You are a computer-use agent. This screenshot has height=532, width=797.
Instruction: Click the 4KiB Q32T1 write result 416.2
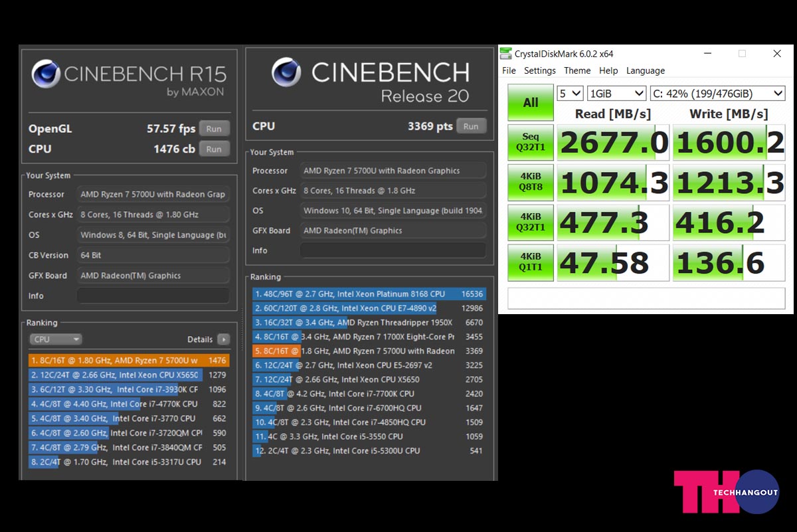[729, 222]
